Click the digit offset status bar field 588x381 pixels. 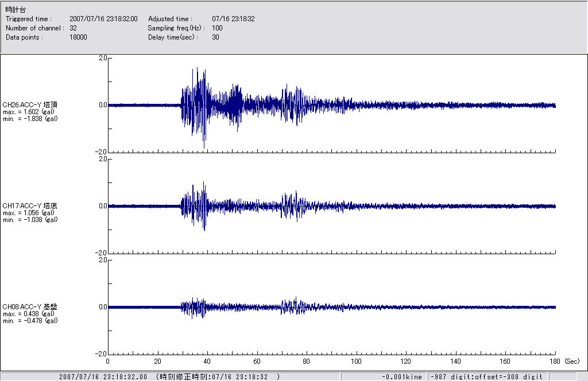(485, 376)
